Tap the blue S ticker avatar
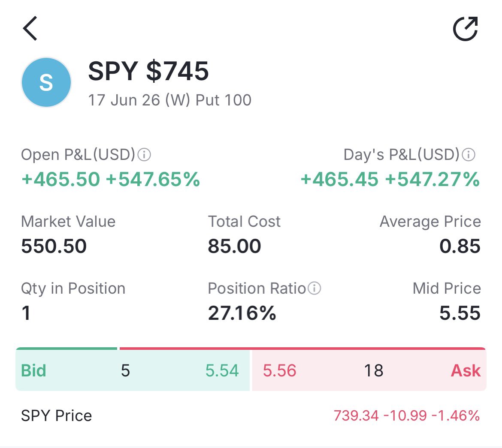The width and height of the screenshot is (502, 448). tap(46, 82)
